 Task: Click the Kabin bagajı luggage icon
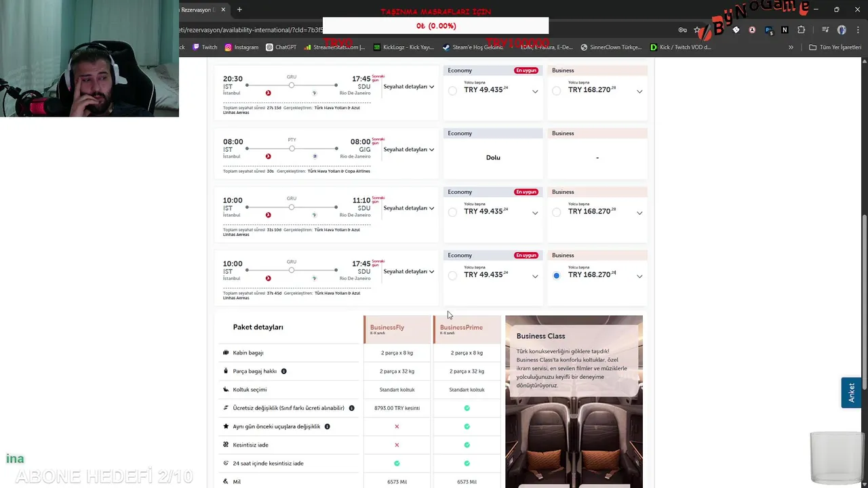click(226, 352)
